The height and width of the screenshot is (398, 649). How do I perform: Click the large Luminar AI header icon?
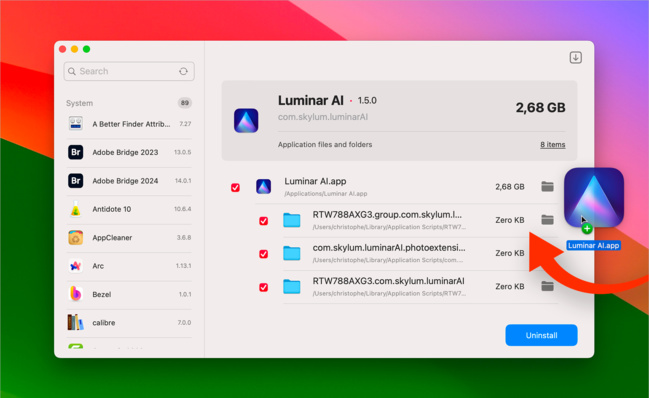click(x=246, y=121)
